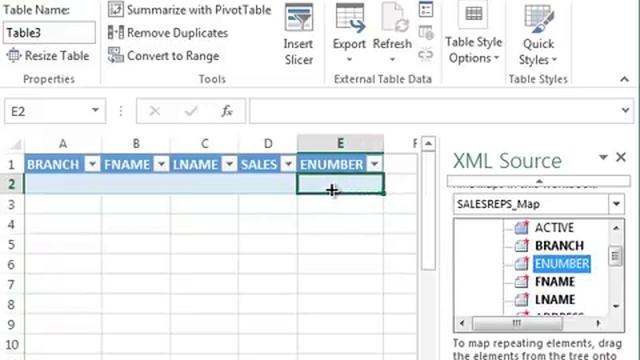Click the Unlink icon
Screen dimensions: 640x360
click(x=426, y=54)
